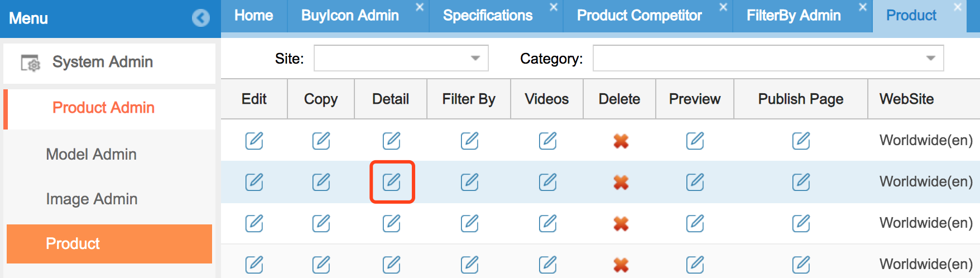This screenshot has height=278, width=980.
Task: Expand the Category dropdown arrow
Action: [x=930, y=58]
